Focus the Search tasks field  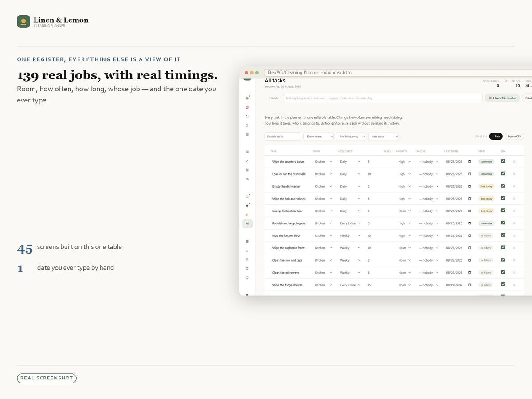pyautogui.click(x=283, y=137)
